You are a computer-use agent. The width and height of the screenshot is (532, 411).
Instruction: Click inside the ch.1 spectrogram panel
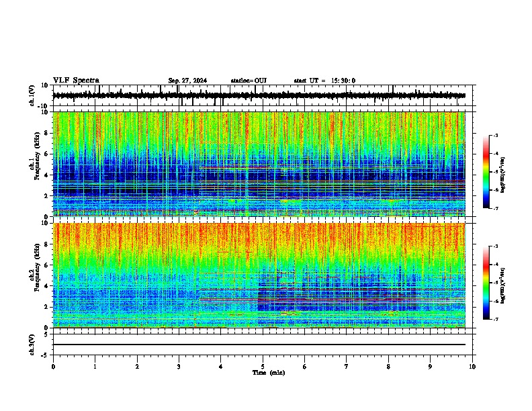259,164
